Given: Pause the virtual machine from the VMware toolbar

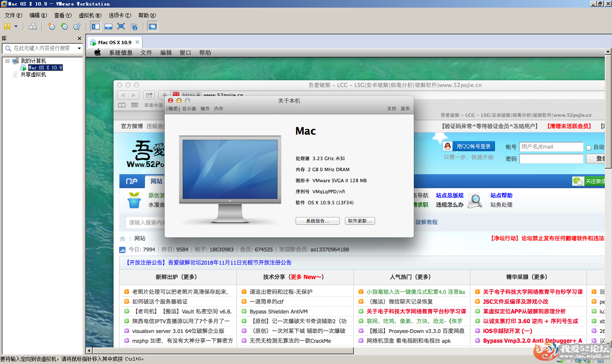Looking at the screenshot, I should pyautogui.click(x=7, y=26).
